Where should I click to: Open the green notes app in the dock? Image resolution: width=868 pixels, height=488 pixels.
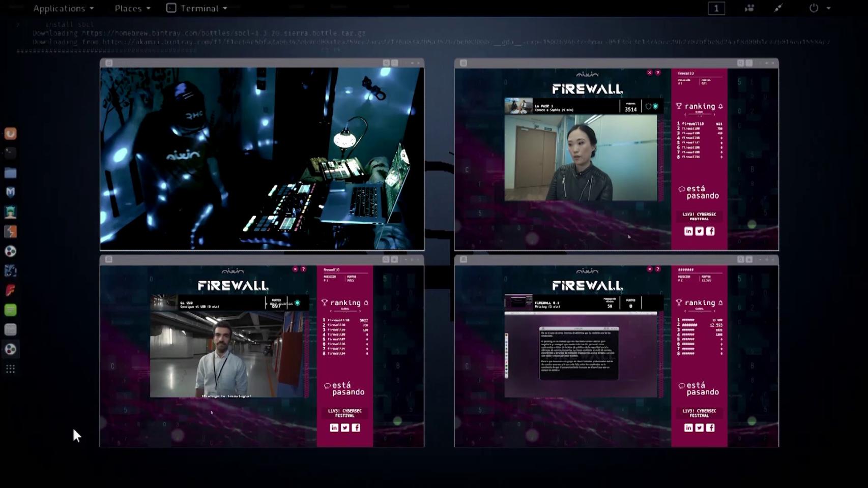10,310
